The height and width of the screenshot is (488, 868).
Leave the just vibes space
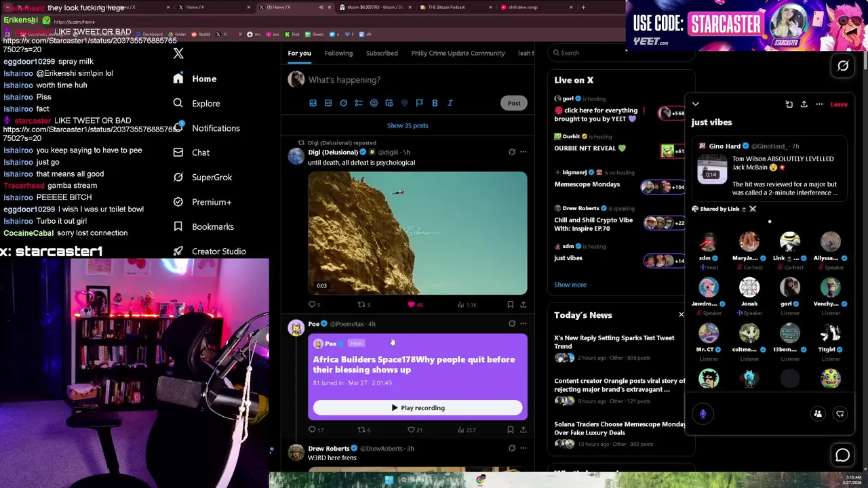click(x=839, y=104)
